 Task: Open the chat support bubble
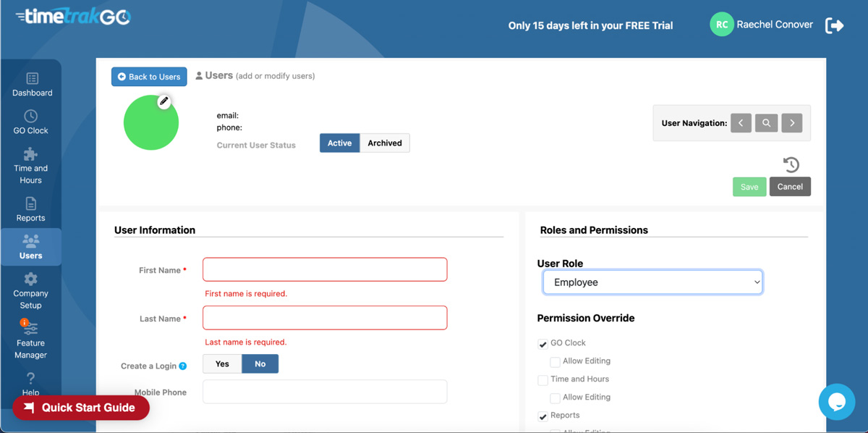click(837, 402)
